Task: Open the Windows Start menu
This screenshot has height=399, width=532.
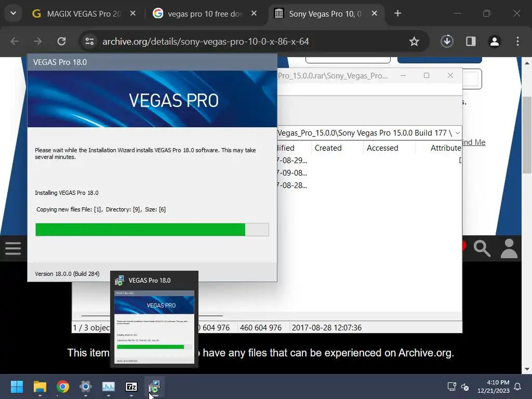Action: click(x=17, y=387)
